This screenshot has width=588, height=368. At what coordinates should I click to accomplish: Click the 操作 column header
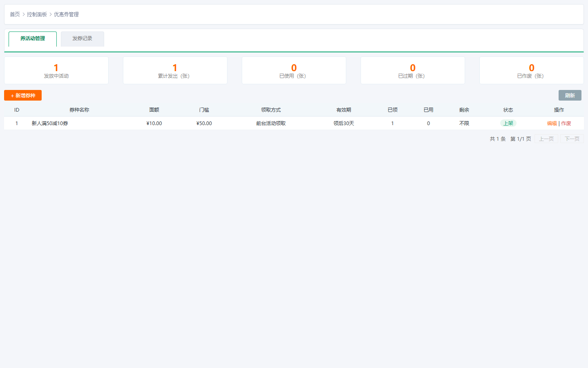[559, 110]
